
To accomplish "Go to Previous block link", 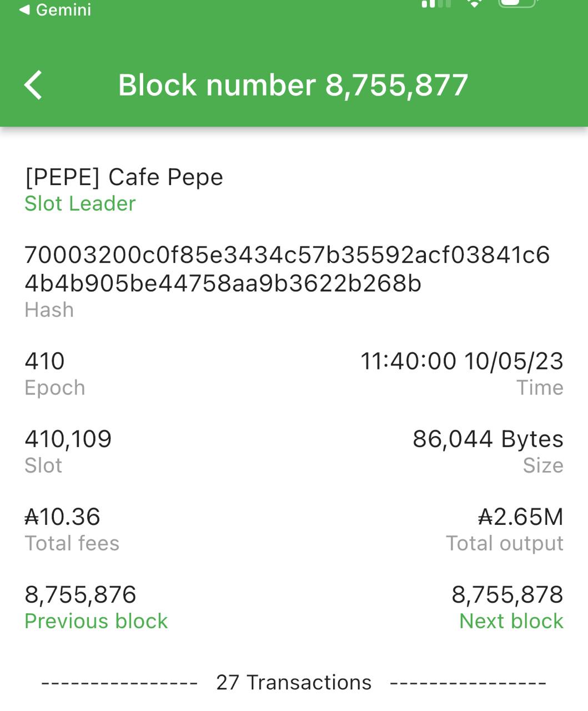I will point(96,621).
